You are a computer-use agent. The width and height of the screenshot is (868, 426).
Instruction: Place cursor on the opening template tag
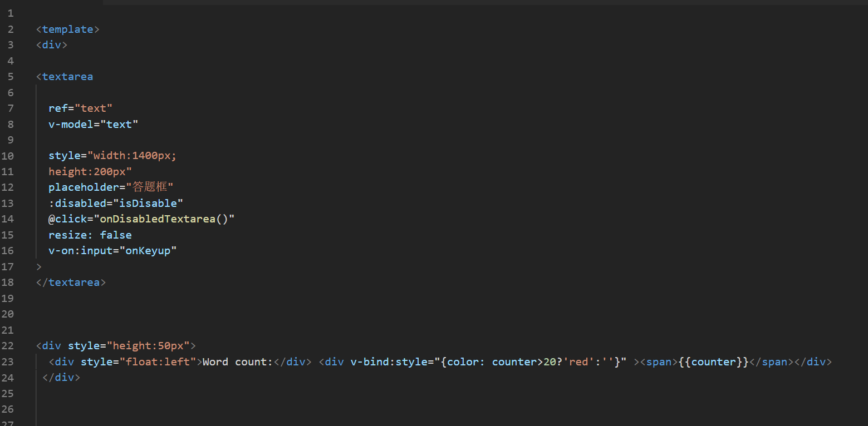click(x=67, y=29)
